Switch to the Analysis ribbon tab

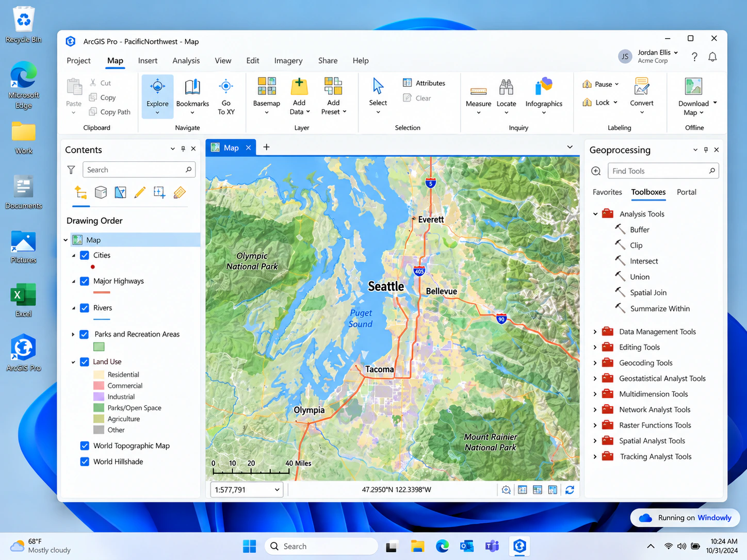pos(186,60)
